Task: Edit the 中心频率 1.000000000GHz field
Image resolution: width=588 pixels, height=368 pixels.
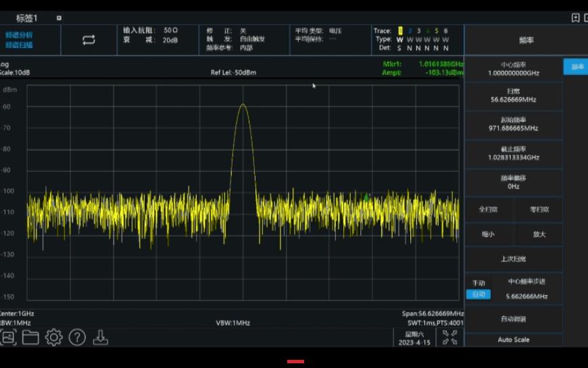Action: 514,69
